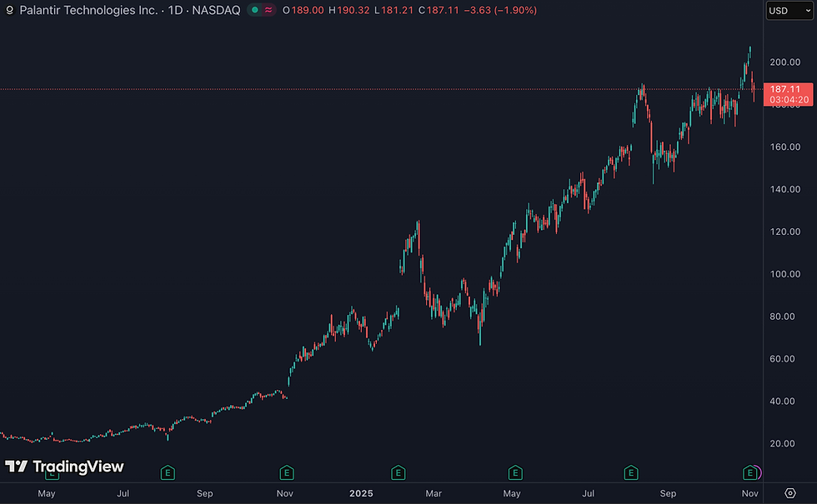Open latest earnings marker with purple arc
Image resolution: width=817 pixels, height=504 pixels.
tap(749, 473)
